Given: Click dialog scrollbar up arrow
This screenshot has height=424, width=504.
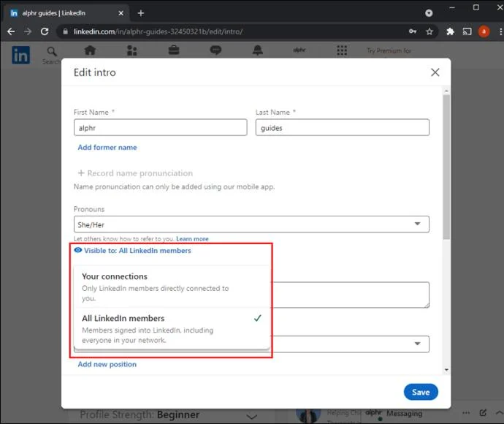Looking at the screenshot, I should tap(446, 91).
